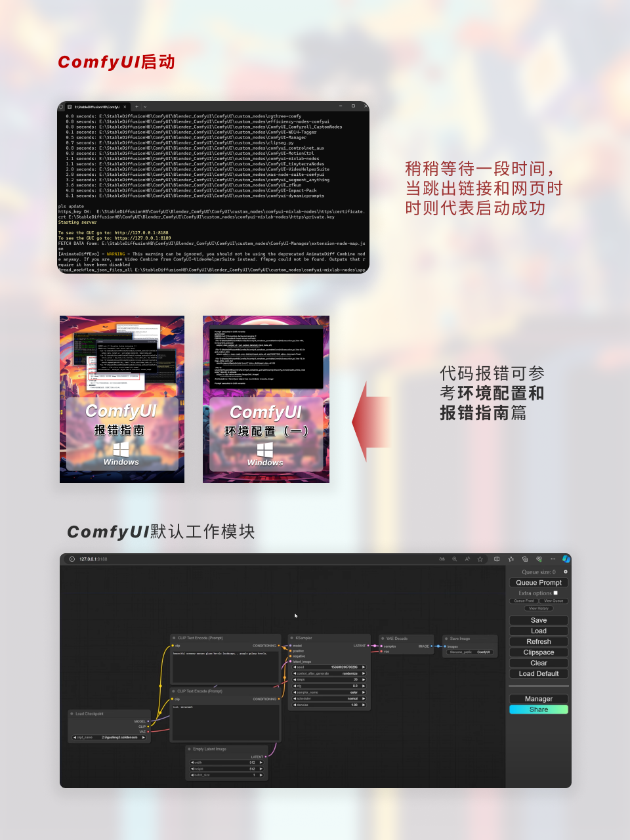Image resolution: width=630 pixels, height=840 pixels.
Task: Open the ComfyUI 环境配置（一） thumbnail
Action: (266, 400)
